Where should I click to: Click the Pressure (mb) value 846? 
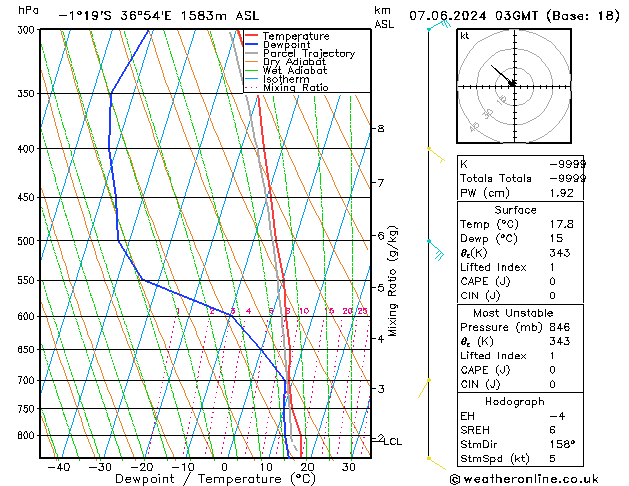(560, 327)
